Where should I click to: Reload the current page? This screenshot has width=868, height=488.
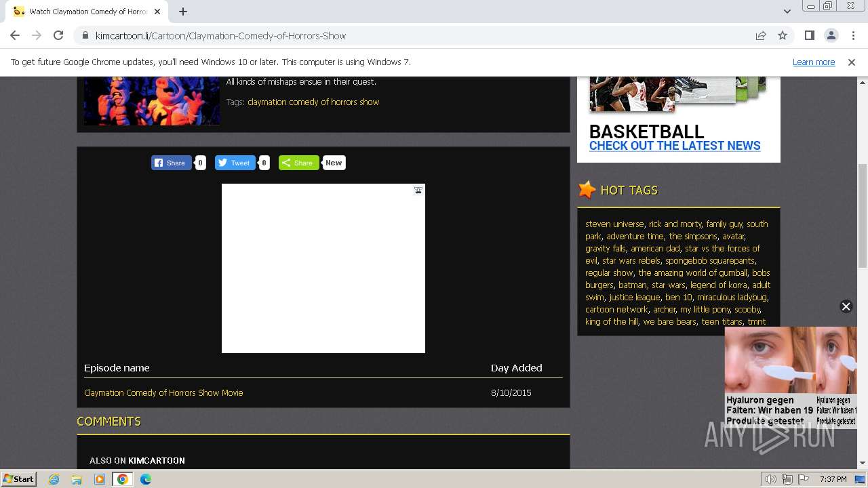tap(58, 36)
